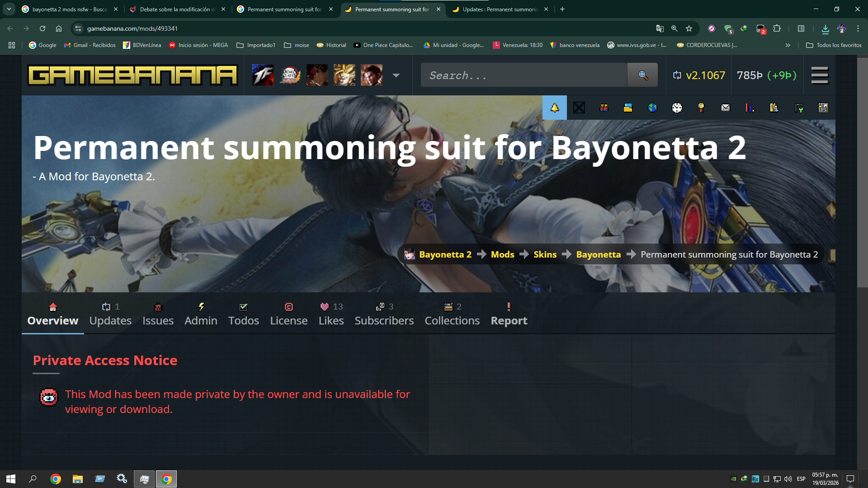Open the Collections tab
The height and width of the screenshot is (488, 868).
click(x=452, y=314)
